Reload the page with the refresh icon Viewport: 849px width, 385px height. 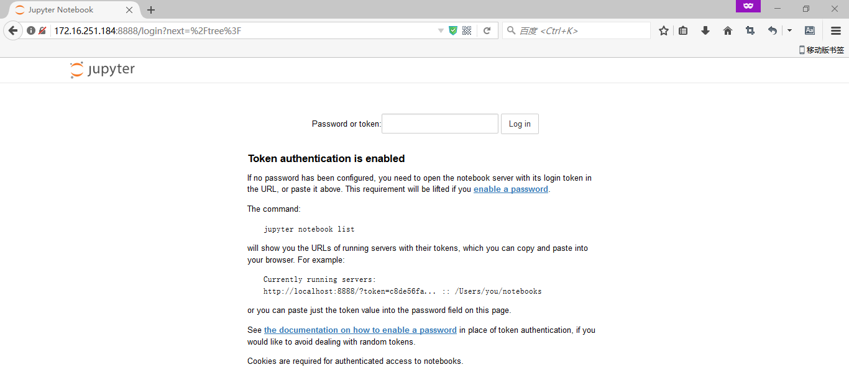487,31
